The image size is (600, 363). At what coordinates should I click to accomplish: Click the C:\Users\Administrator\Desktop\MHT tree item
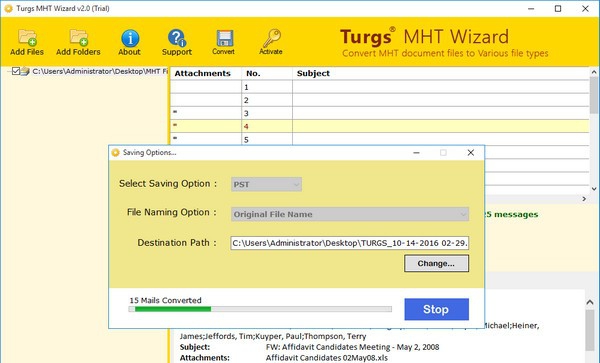click(100, 71)
